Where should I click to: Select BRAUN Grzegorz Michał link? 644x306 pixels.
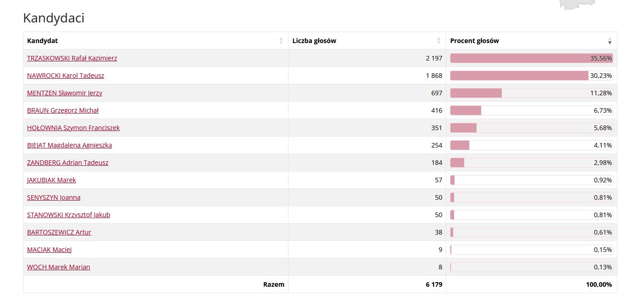pos(63,110)
